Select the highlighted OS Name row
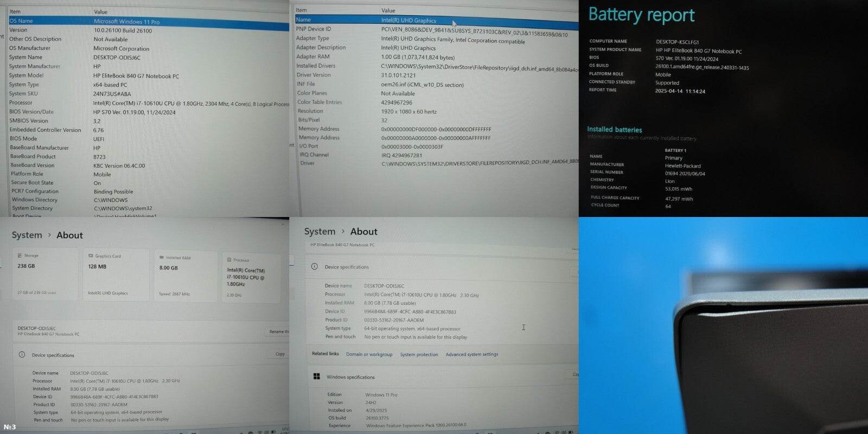This screenshot has height=434, width=868. tap(146, 21)
